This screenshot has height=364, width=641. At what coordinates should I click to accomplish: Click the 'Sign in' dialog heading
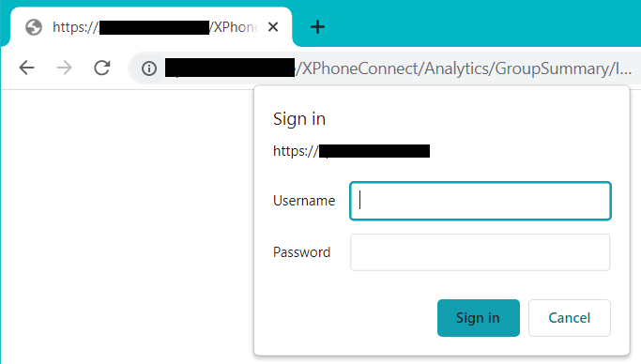click(299, 119)
